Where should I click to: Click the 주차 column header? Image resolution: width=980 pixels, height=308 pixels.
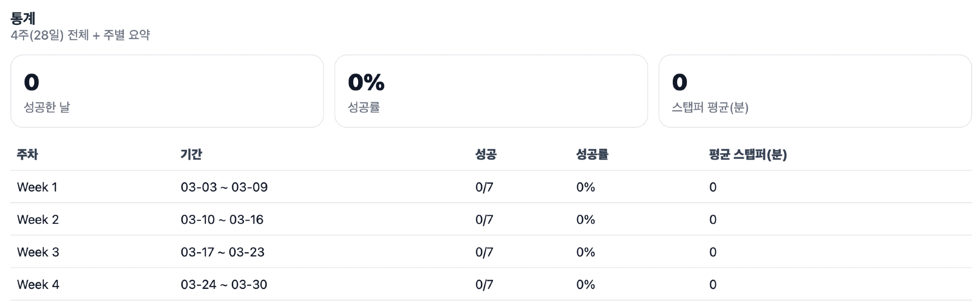[x=27, y=155]
